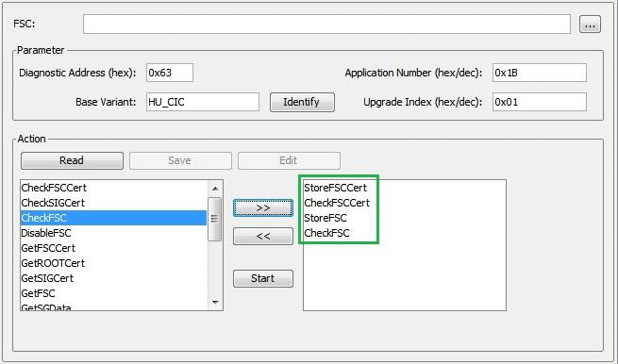618x364 pixels.
Task: Click the action list scrollbar thumb
Action: 215,219
